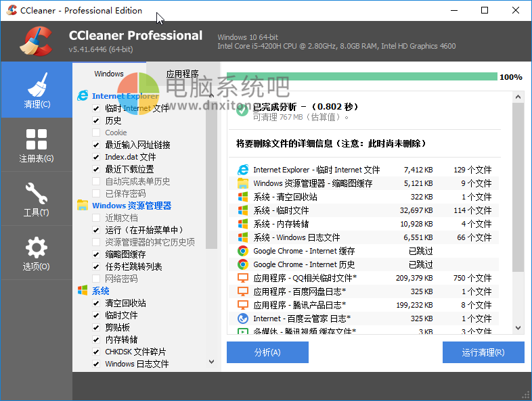The width and height of the screenshot is (532, 401).
Task: Select the 系统 - 临时文件 32,697 KB row
Action: pos(364,210)
